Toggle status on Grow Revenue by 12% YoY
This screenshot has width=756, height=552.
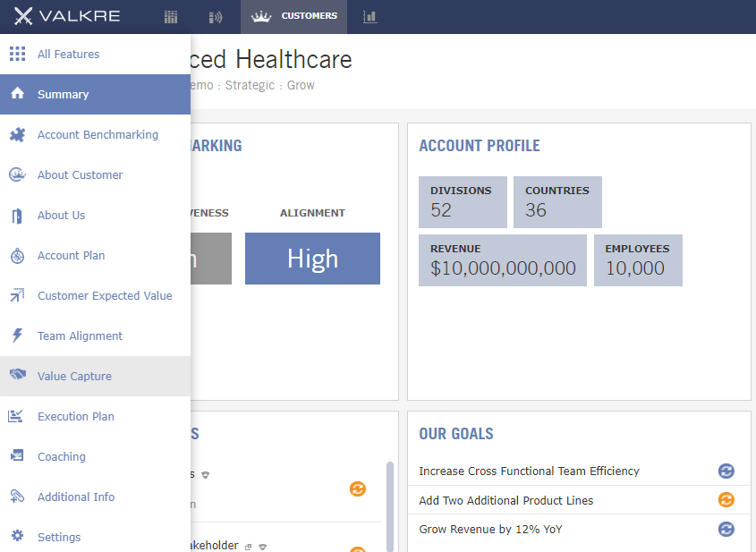click(x=726, y=529)
